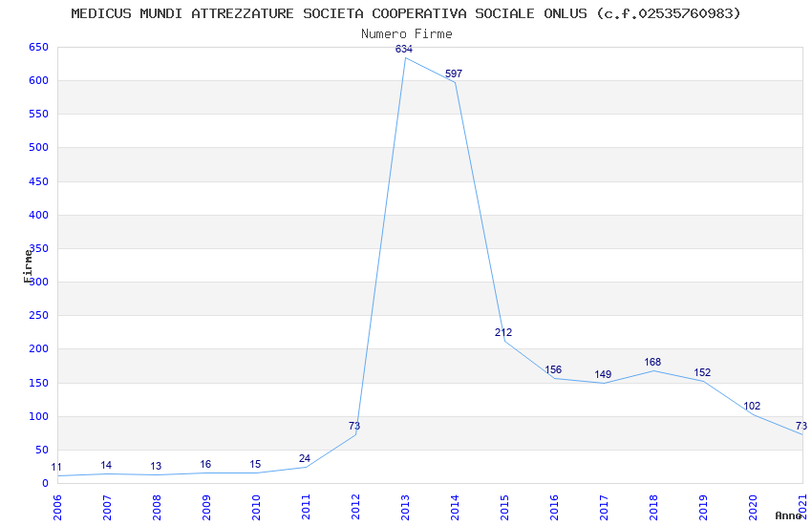The image size is (812, 525).
Task: Click the data label 11
Action: point(56,467)
